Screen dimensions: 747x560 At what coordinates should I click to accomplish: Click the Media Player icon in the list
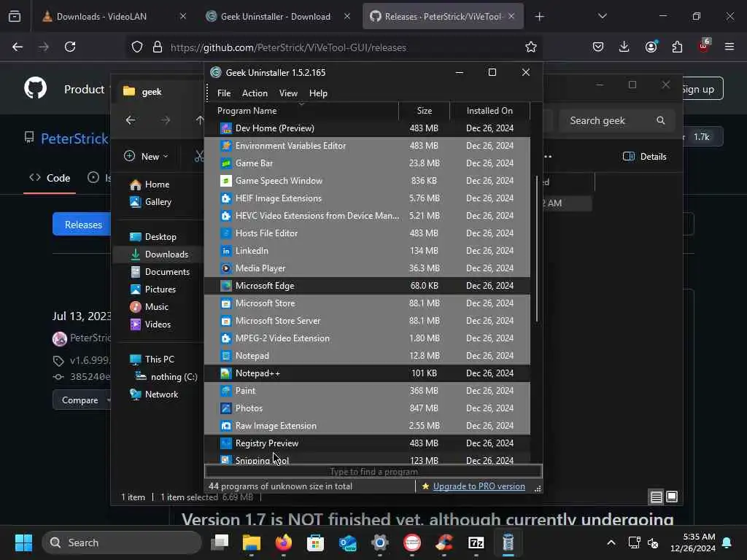(226, 268)
